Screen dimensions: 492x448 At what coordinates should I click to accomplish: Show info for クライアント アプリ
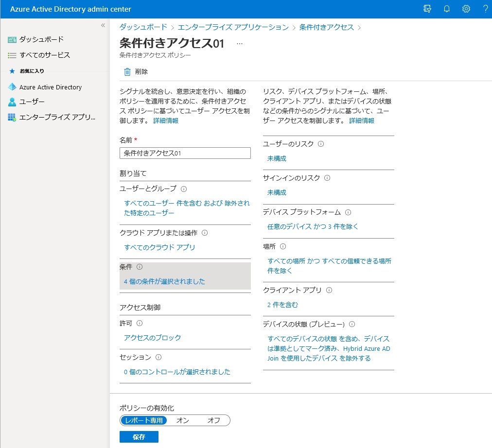pos(329,290)
